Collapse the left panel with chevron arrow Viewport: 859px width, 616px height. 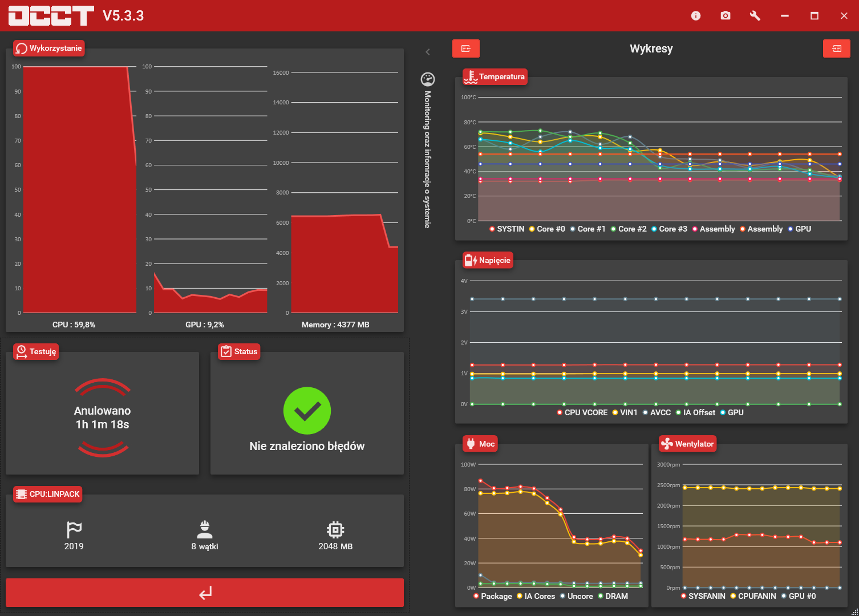(x=428, y=52)
